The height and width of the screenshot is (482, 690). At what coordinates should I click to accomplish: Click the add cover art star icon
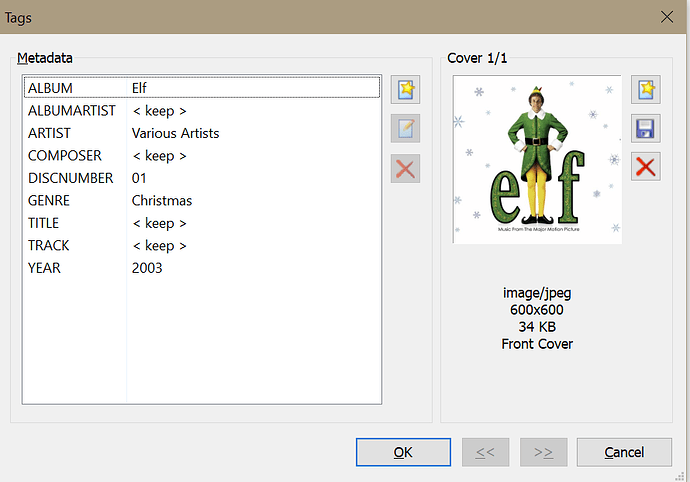point(646,89)
